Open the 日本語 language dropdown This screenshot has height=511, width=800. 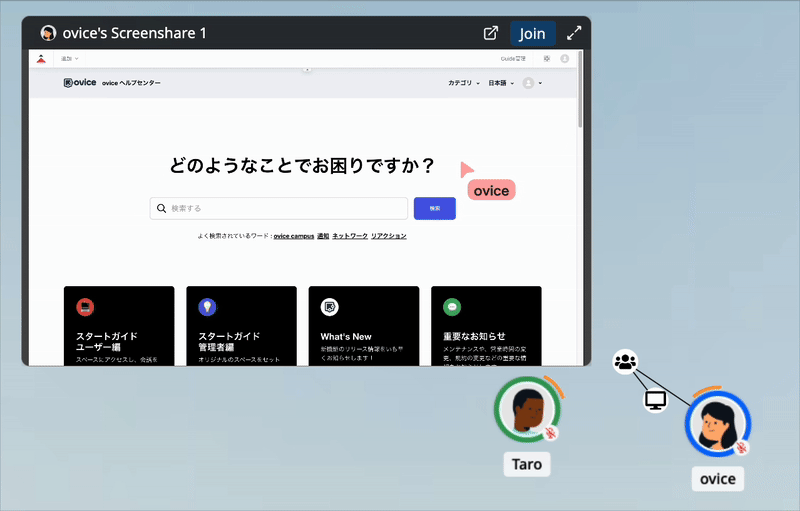coord(501,83)
